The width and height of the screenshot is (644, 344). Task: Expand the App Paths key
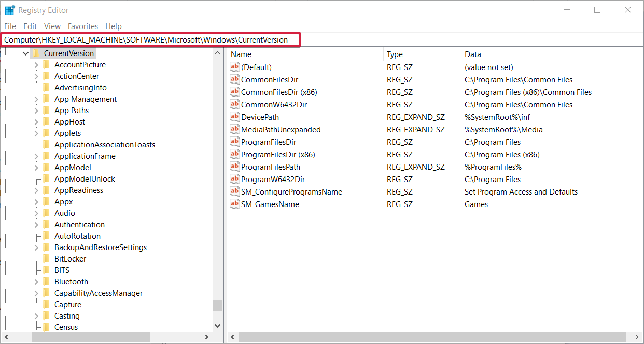pyautogui.click(x=36, y=111)
